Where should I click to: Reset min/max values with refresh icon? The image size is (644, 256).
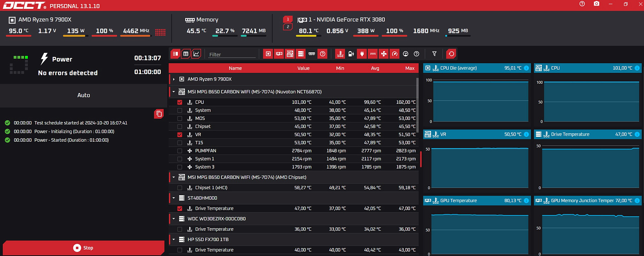(x=451, y=54)
